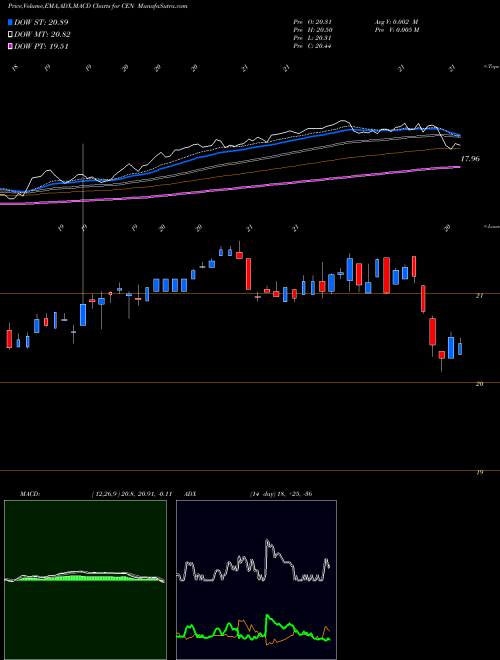Click the Pre C: 20.44 value
This screenshot has width=500, height=660.
pos(312,46)
